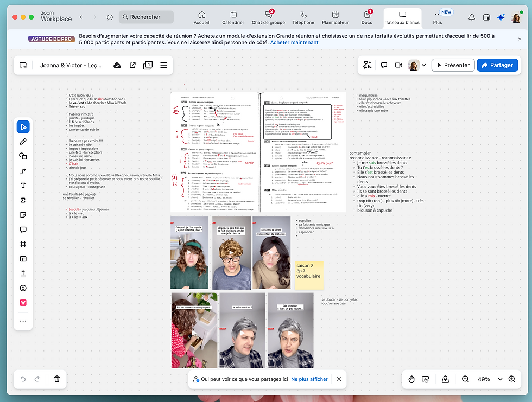Open the Plus menu with NEW badge
The image size is (532, 402).
tap(438, 17)
